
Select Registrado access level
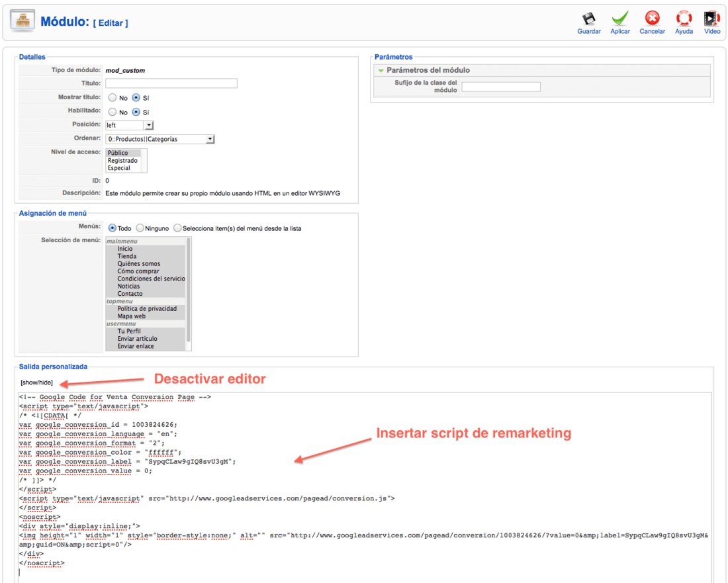(x=123, y=160)
